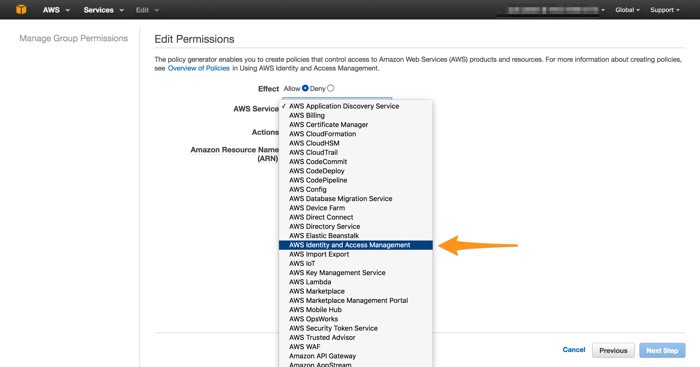The image size is (700, 367).
Task: Select AWS Lambda option
Action: pyautogui.click(x=356, y=282)
